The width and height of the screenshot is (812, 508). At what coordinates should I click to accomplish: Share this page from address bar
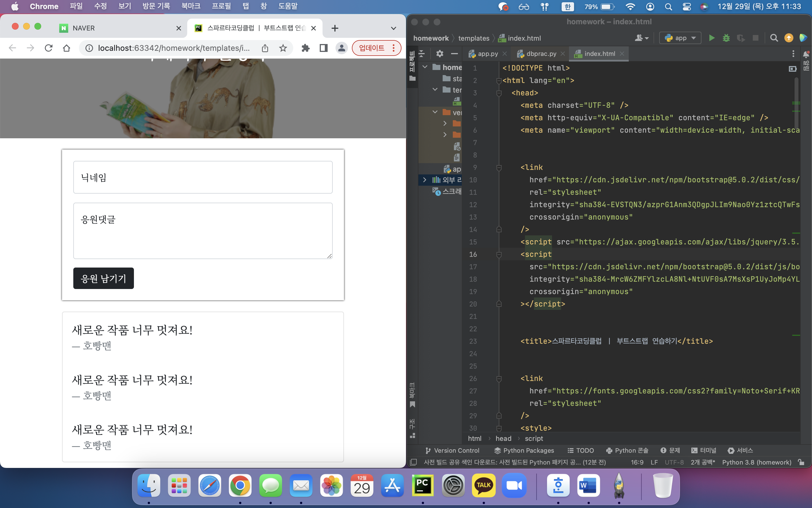tap(265, 48)
